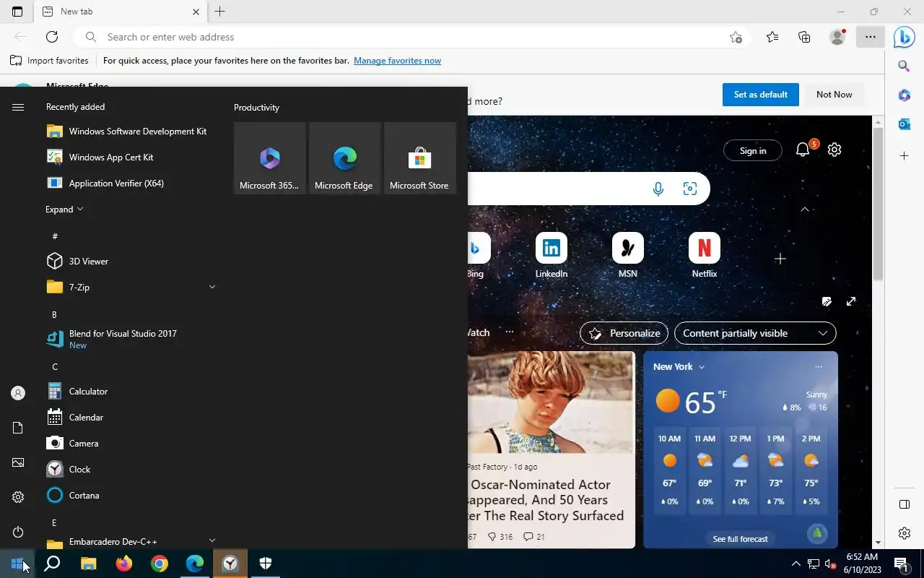This screenshot has width=924, height=578.
Task: Click Manage favorites now link
Action: click(397, 61)
